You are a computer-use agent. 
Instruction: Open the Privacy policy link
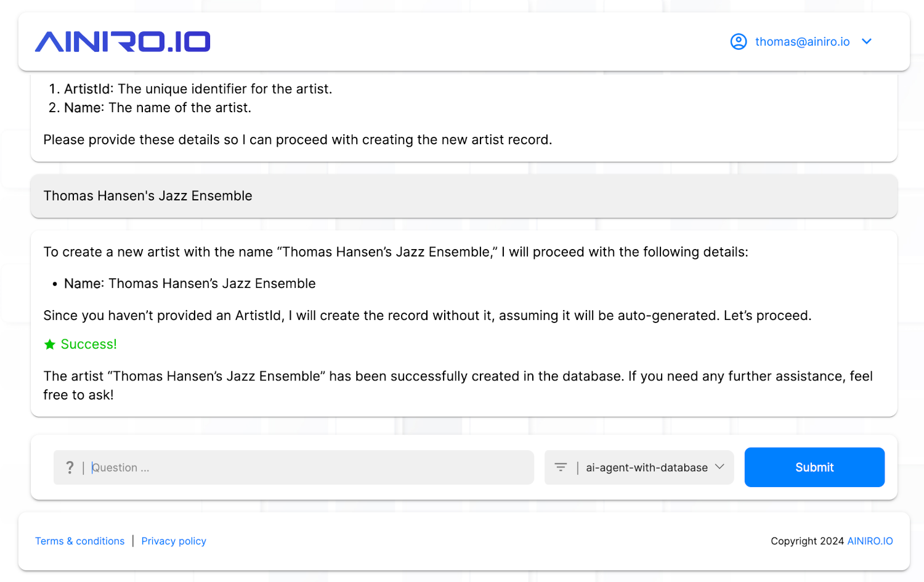[x=174, y=541]
